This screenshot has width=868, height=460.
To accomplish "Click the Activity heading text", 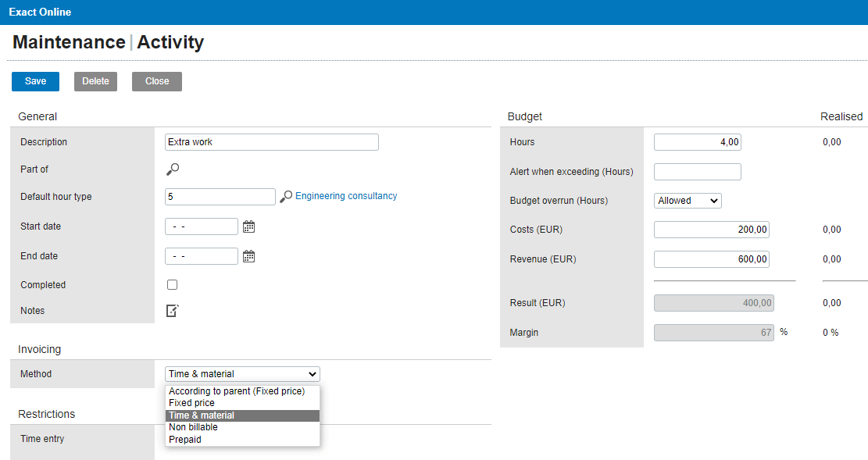I will point(170,42).
